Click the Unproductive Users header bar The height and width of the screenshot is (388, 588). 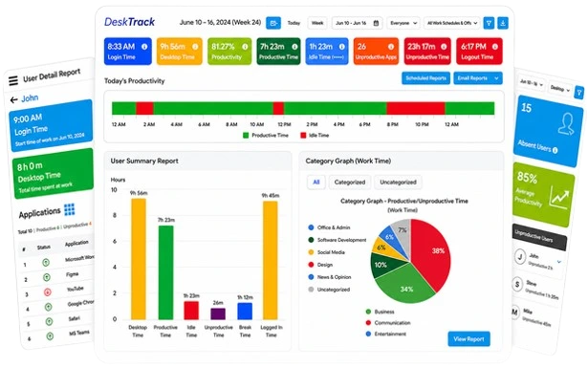[539, 238]
